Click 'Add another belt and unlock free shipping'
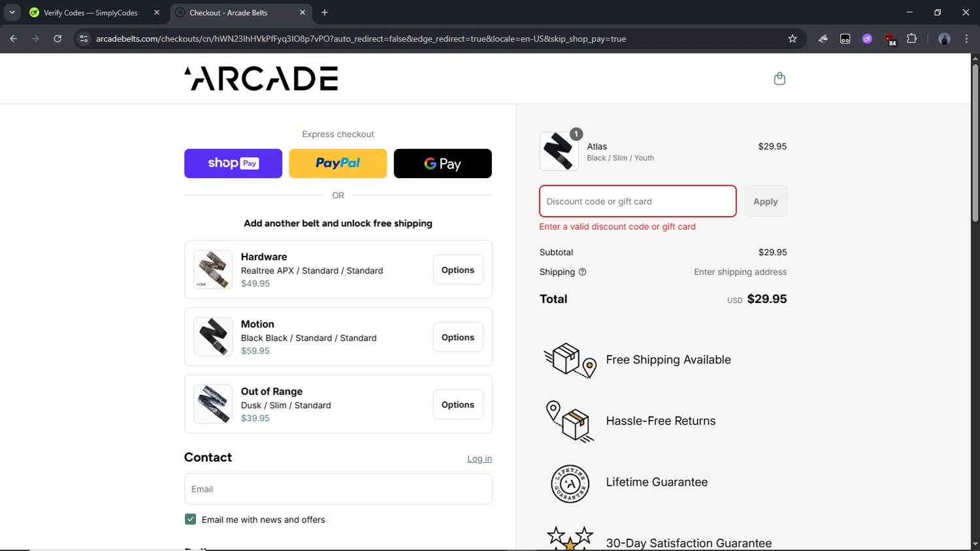980x551 pixels. (x=338, y=223)
